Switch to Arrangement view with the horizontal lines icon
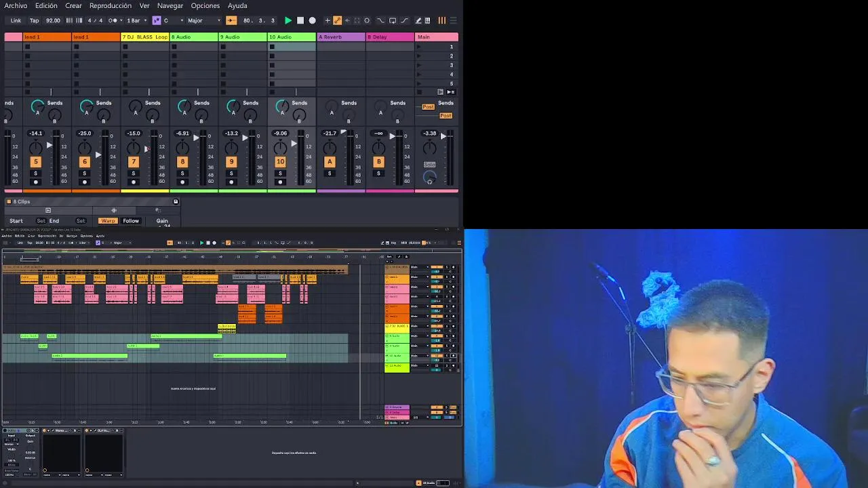The width and height of the screenshot is (868, 488). click(454, 20)
